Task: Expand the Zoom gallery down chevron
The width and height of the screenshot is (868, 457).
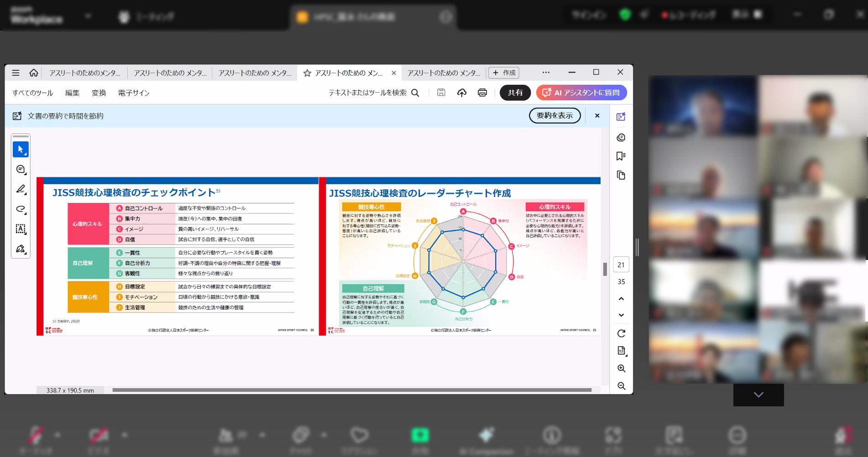Action: coord(758,395)
